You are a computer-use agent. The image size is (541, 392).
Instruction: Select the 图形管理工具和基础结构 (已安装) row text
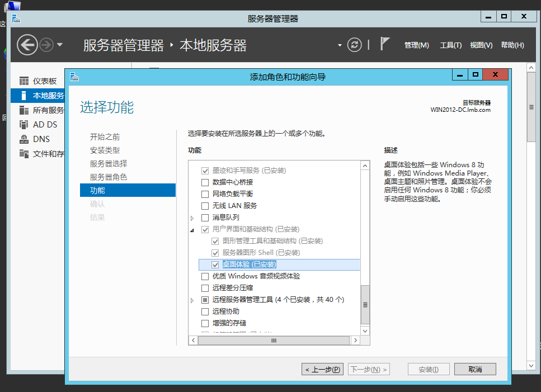click(x=272, y=241)
